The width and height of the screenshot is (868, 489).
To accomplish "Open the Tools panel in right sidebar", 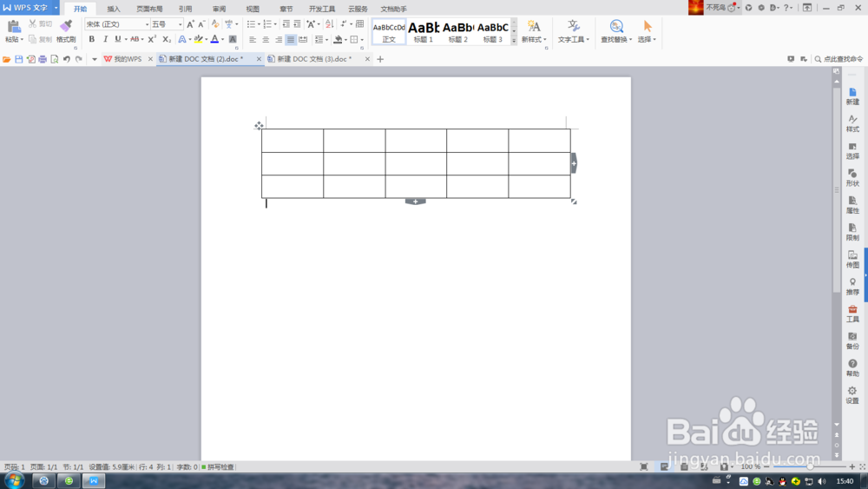I will (852, 314).
